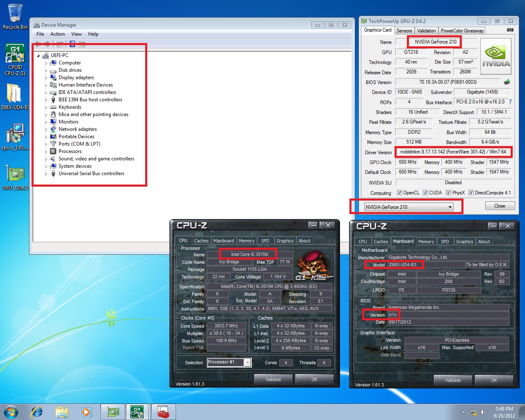Image resolution: width=525 pixels, height=420 pixels.
Task: Open the Recycle Bin desktop icon
Action: (15, 16)
